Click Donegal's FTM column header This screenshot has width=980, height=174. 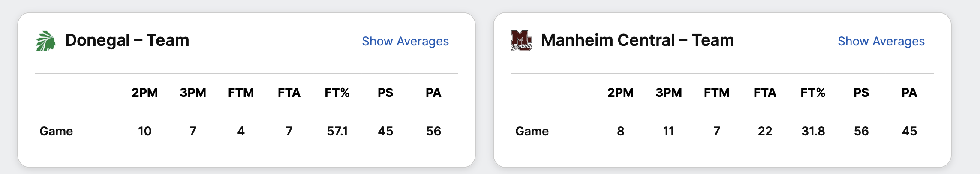(241, 93)
